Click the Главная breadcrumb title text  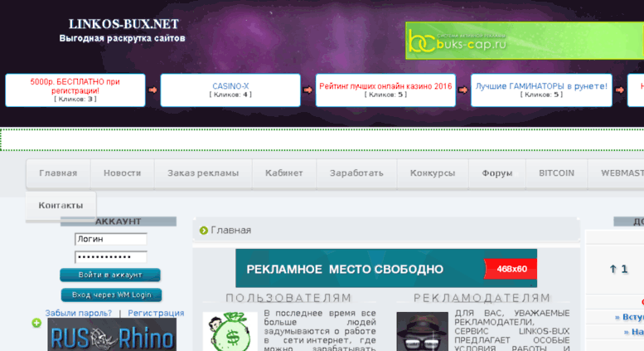230,230
